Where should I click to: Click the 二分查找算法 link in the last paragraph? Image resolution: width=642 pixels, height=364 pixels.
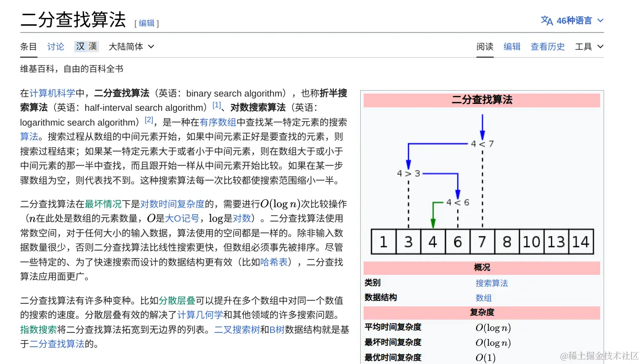[57, 344]
